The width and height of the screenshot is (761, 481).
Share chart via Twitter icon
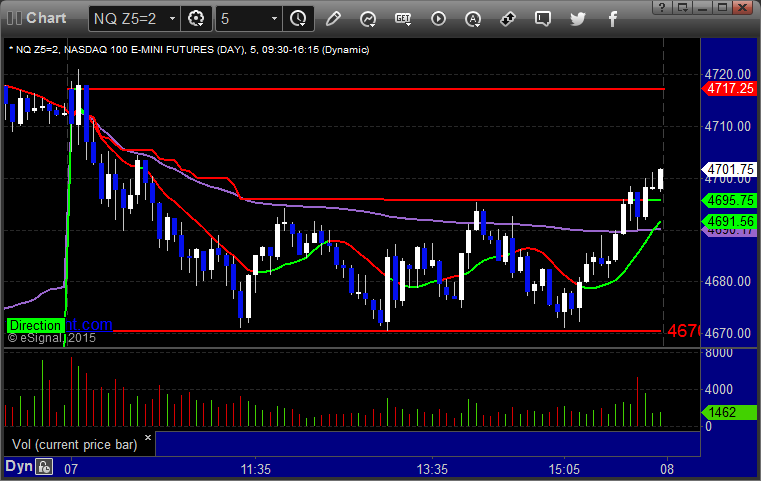578,19
